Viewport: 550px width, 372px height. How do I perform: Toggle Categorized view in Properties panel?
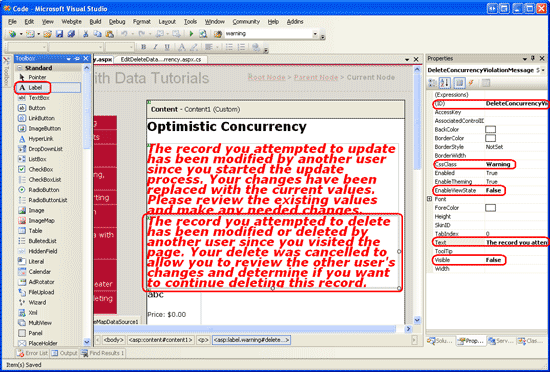pos(433,83)
